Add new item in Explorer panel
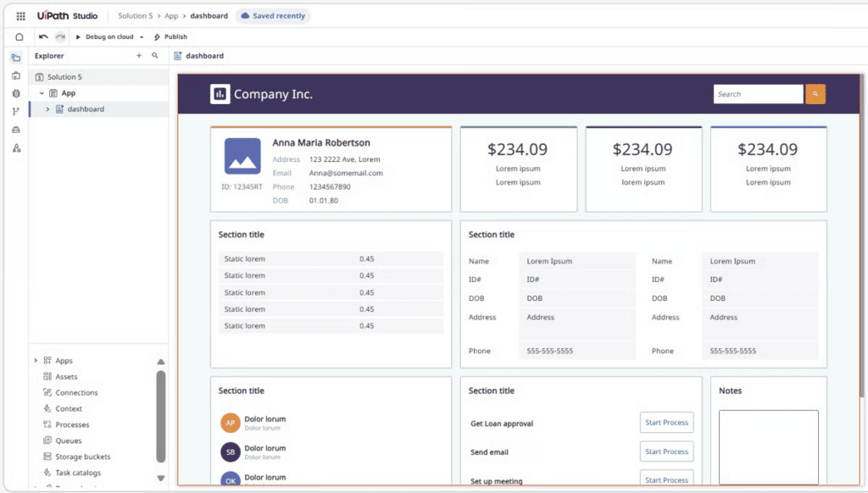 (x=139, y=56)
